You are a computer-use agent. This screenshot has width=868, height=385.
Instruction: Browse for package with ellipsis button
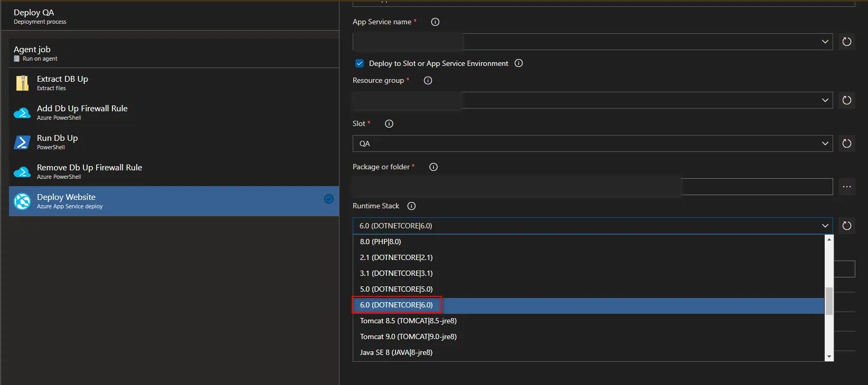tap(847, 187)
